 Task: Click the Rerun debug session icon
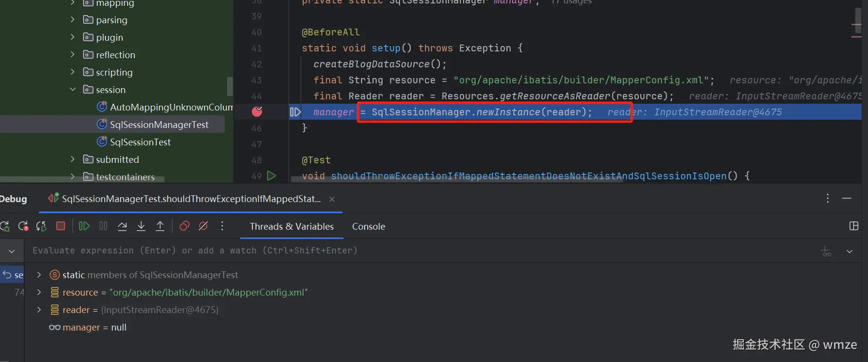pyautogui.click(x=5, y=226)
